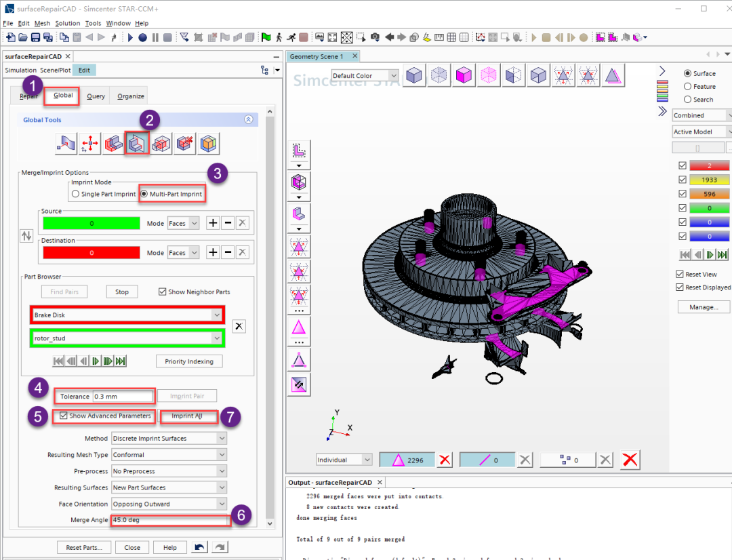Image resolution: width=732 pixels, height=560 pixels.
Task: Select the red intersect parts global tool
Action: 113,143
